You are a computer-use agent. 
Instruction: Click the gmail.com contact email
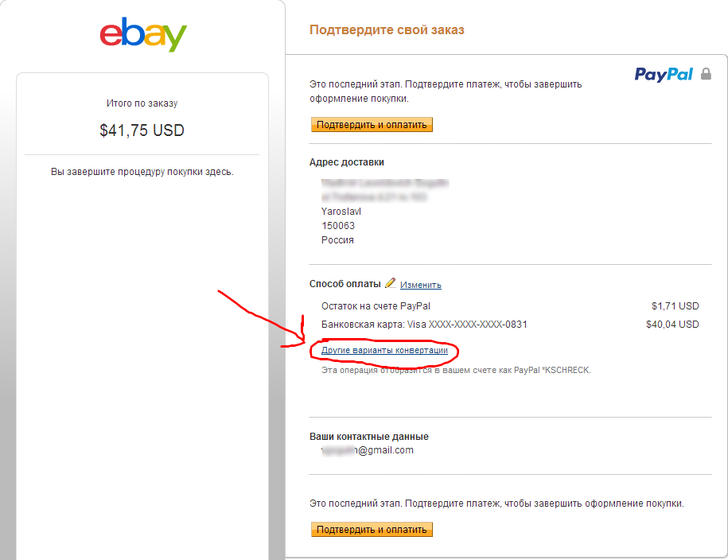385,450
